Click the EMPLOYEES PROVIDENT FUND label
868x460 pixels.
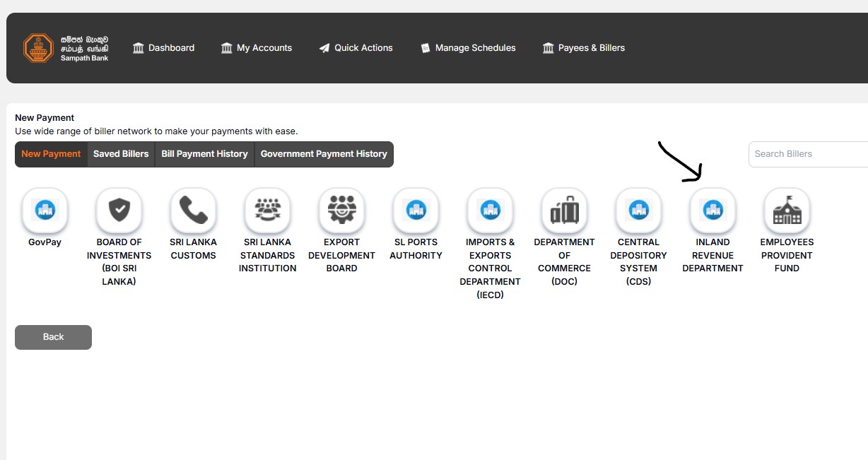(787, 255)
